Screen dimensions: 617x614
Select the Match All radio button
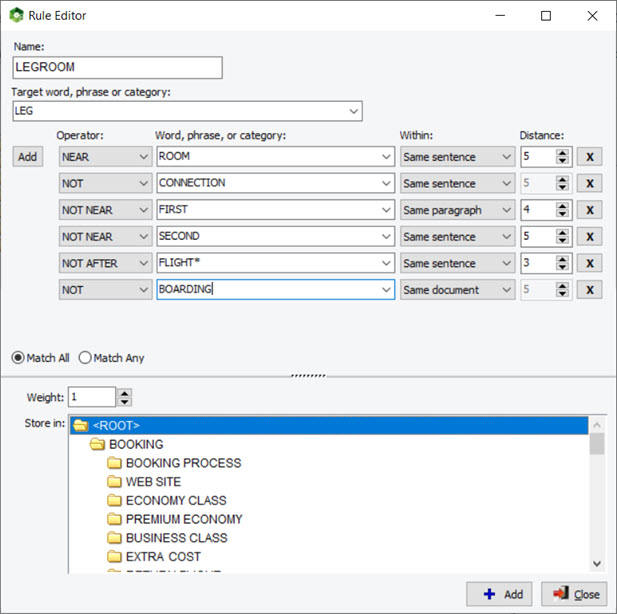pos(18,358)
